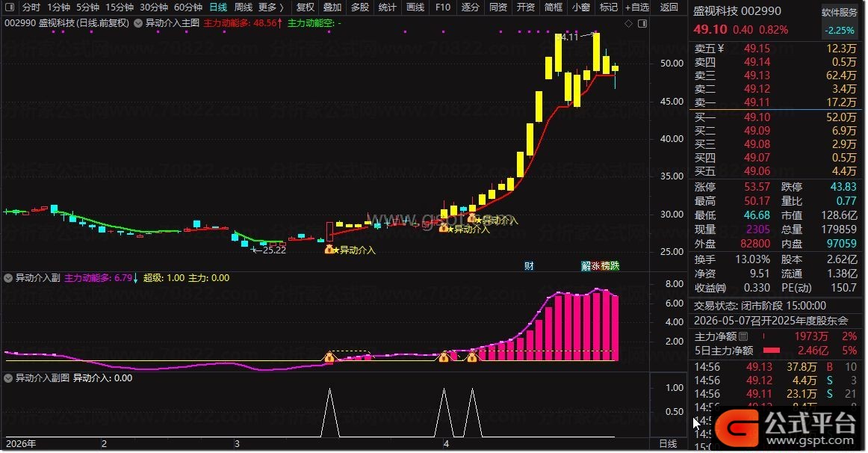This screenshot has height=453, width=868.
Task: Switch to the 周线 period tab
Action: coord(243,7)
